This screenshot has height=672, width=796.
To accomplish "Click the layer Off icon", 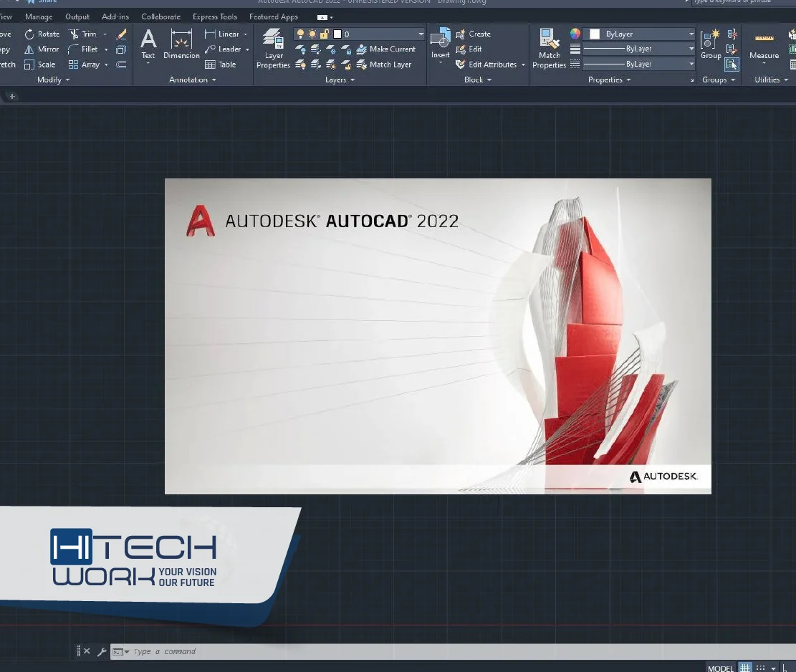I will pyautogui.click(x=300, y=49).
